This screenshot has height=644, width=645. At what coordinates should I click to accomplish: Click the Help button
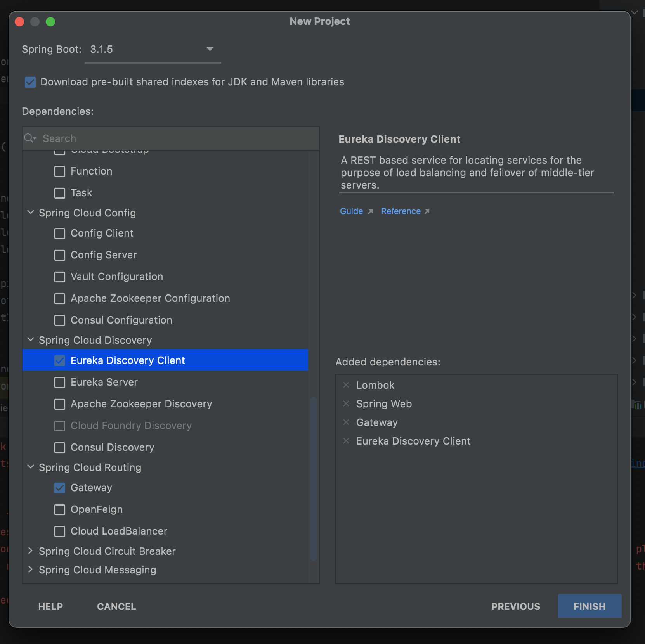pos(50,606)
